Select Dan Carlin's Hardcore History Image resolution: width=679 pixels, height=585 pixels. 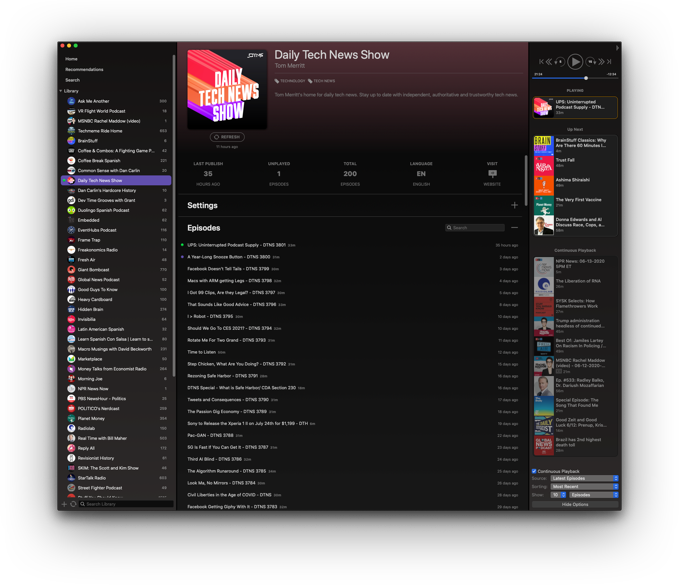click(x=116, y=191)
